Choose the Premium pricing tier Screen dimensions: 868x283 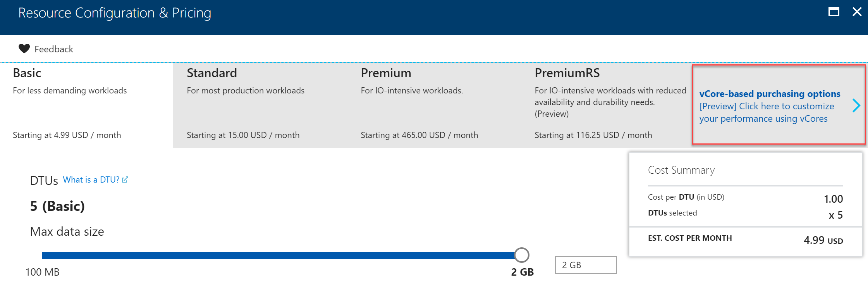tap(434, 105)
